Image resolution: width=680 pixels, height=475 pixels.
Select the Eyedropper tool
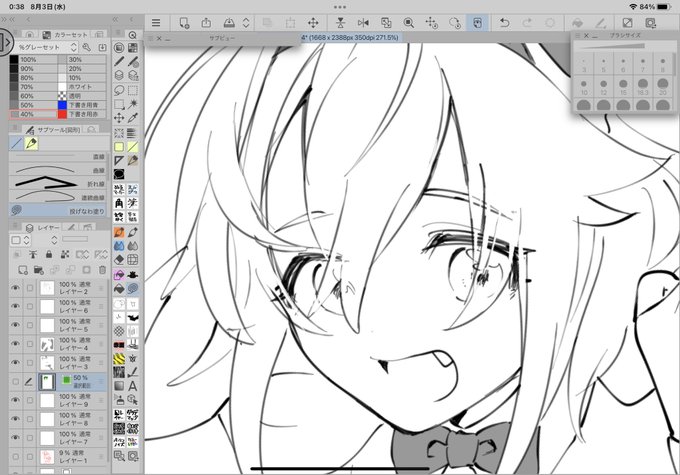coord(133,118)
